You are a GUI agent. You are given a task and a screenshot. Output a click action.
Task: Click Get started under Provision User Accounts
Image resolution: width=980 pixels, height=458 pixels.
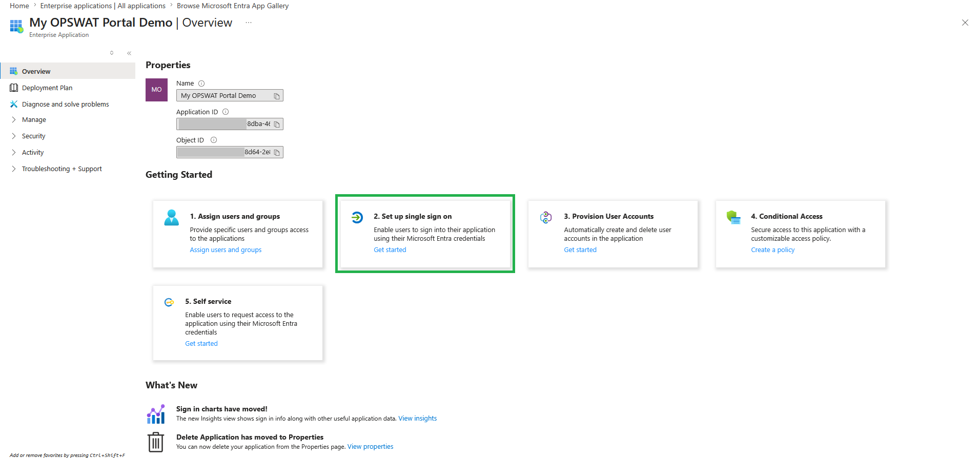click(580, 250)
